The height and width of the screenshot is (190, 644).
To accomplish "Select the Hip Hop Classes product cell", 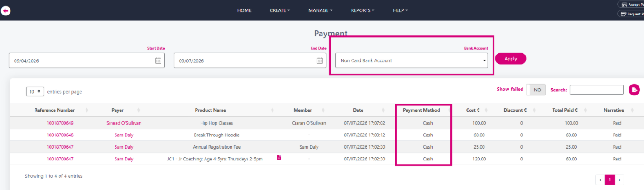I will [x=216, y=123].
